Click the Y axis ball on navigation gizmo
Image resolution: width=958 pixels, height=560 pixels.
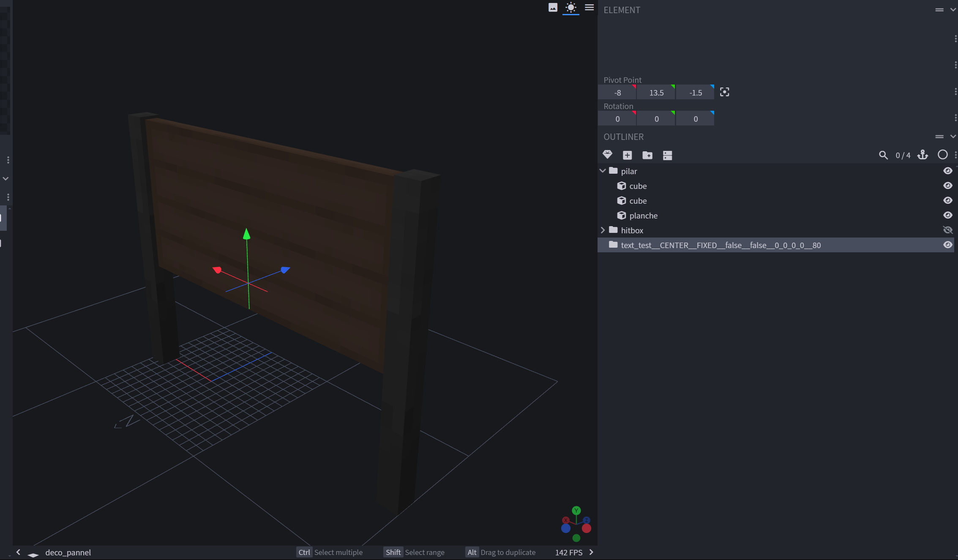576,511
